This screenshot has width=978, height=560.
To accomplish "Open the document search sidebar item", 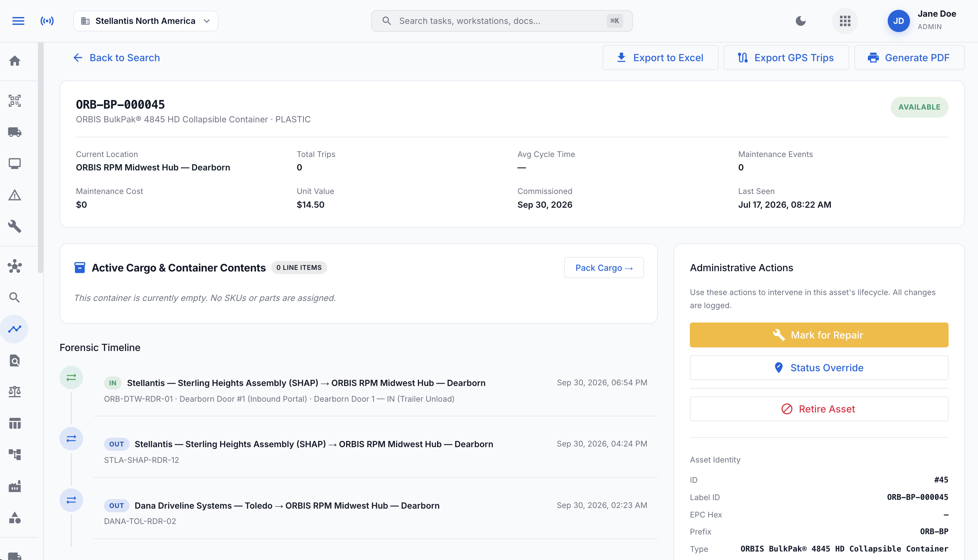I will [15, 360].
